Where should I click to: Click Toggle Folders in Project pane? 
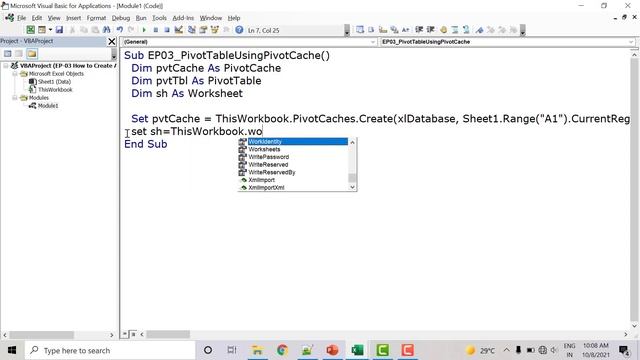pos(32,53)
